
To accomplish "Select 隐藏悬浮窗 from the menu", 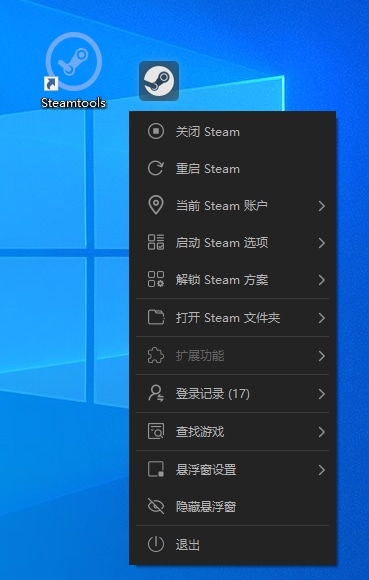I will (x=233, y=506).
